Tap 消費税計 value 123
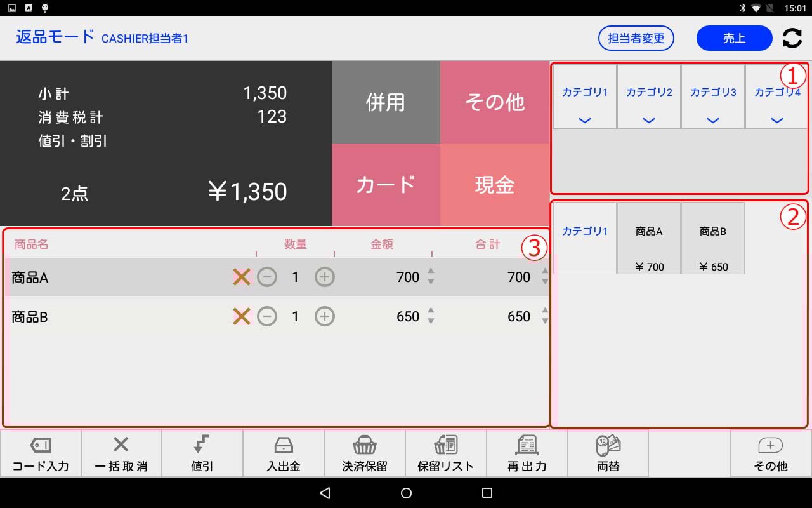Screen dimensions: 812x508 tap(272, 117)
